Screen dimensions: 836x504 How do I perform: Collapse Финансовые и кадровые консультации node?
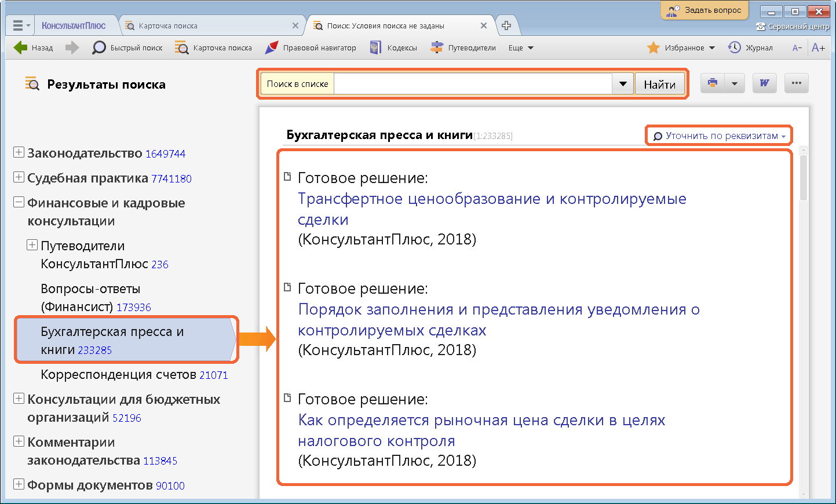pyautogui.click(x=19, y=202)
